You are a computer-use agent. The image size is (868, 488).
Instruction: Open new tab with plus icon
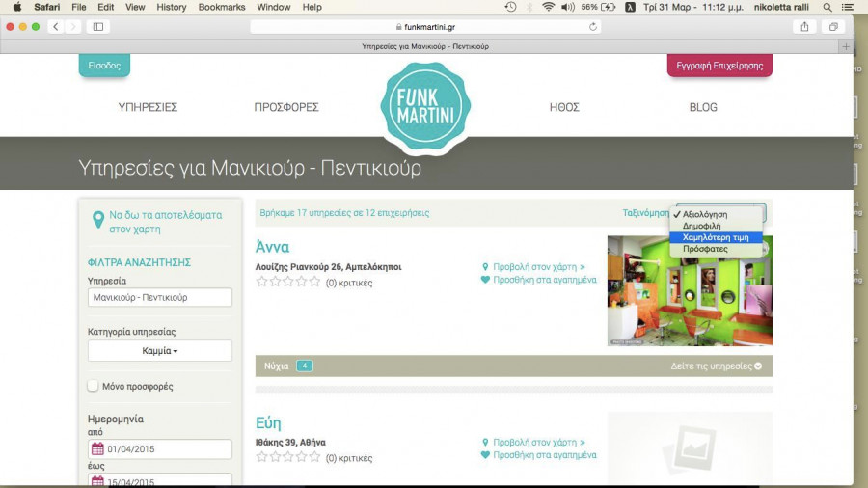click(x=846, y=45)
